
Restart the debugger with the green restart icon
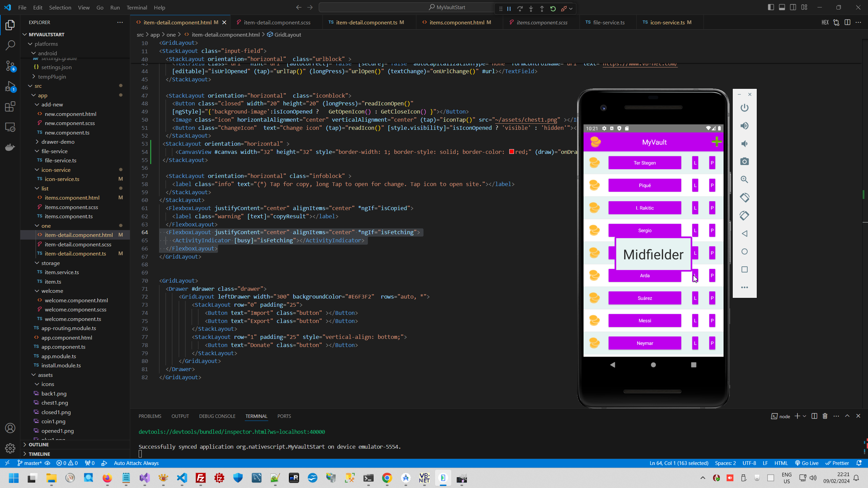[x=553, y=8]
